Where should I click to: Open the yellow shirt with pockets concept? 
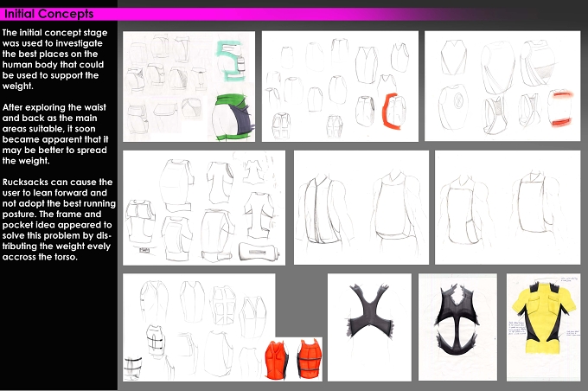[543, 327]
